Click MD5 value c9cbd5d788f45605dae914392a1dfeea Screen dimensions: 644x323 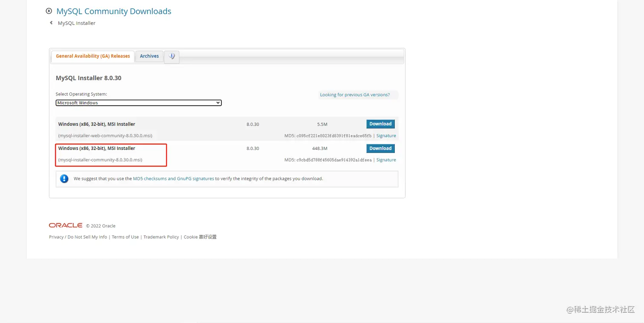point(334,160)
